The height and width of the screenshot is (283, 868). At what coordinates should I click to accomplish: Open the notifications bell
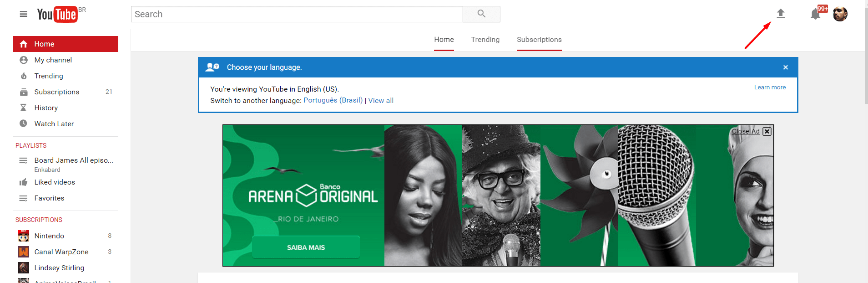pyautogui.click(x=815, y=14)
